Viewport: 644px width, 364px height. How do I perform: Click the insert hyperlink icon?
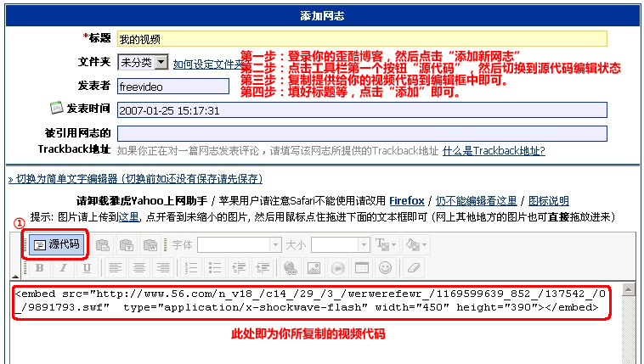(290, 268)
